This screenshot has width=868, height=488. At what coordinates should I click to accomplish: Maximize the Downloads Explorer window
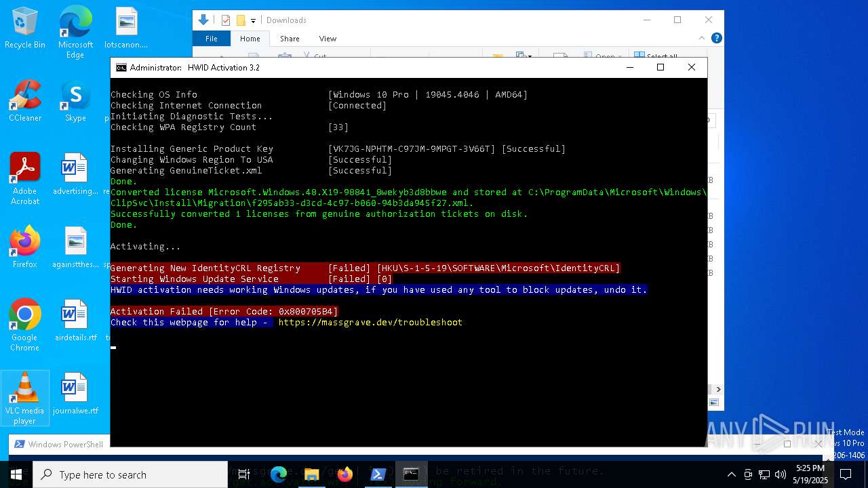[677, 20]
